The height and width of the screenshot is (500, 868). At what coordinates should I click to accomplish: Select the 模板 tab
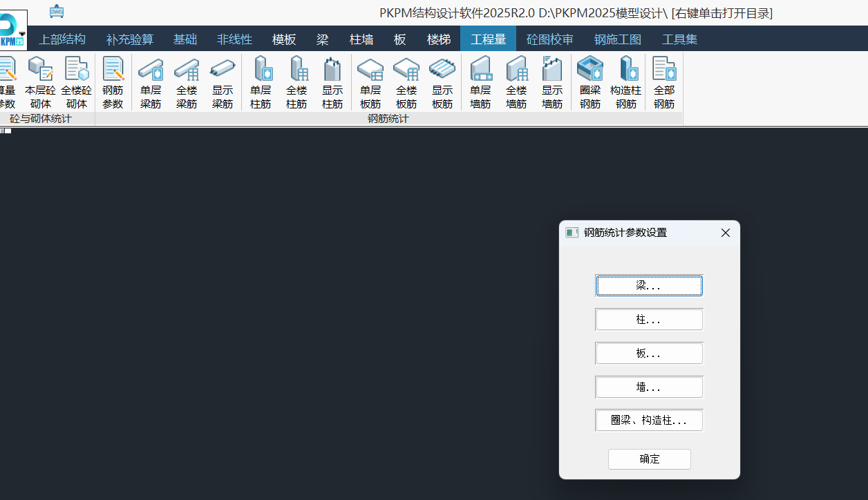[284, 39]
